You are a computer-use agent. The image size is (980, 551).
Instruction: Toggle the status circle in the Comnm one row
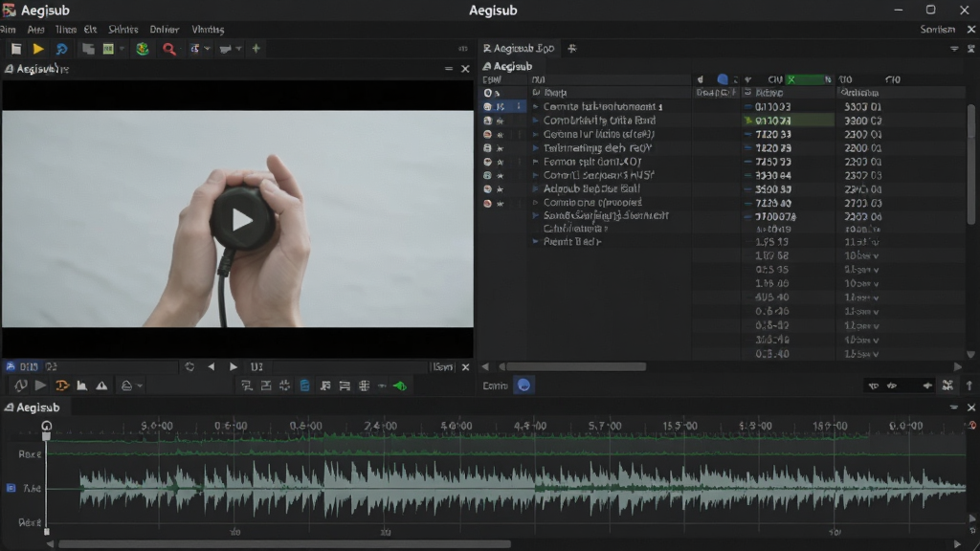(x=487, y=203)
